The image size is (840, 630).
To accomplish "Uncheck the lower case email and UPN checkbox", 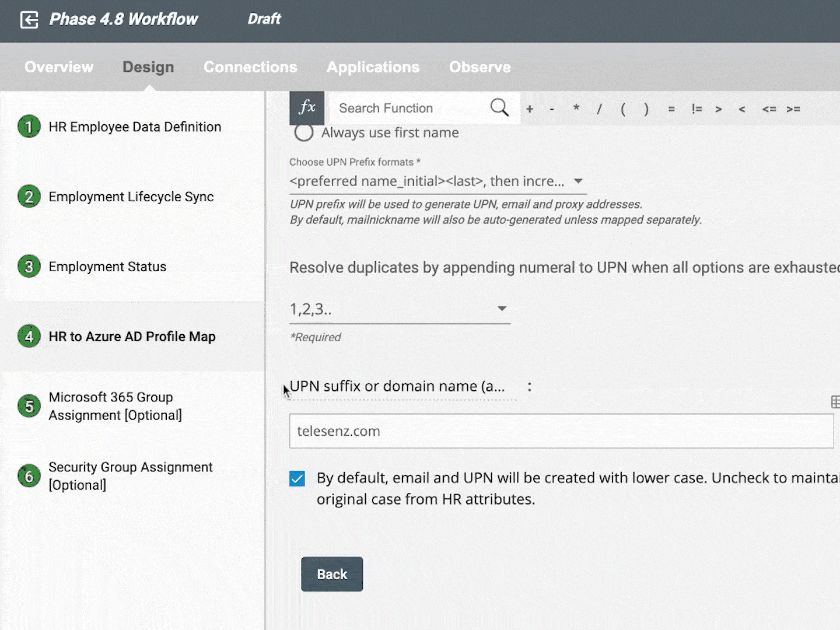I will (297, 479).
